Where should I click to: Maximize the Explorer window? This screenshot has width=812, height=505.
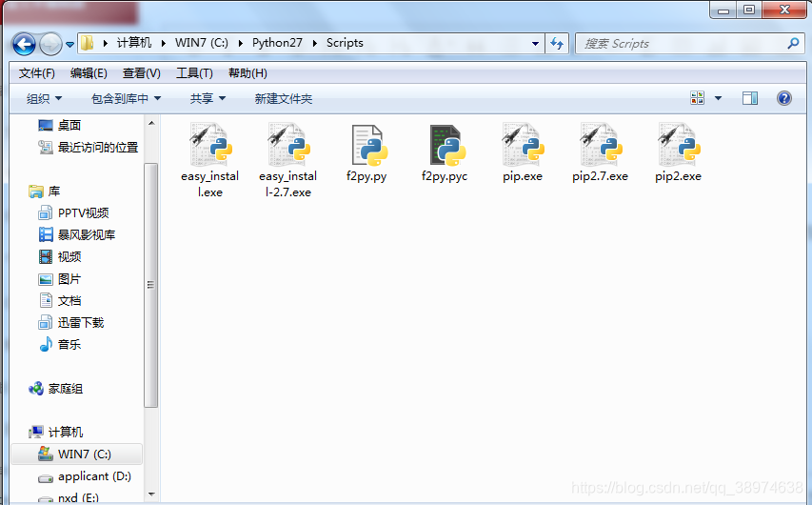pyautogui.click(x=749, y=10)
